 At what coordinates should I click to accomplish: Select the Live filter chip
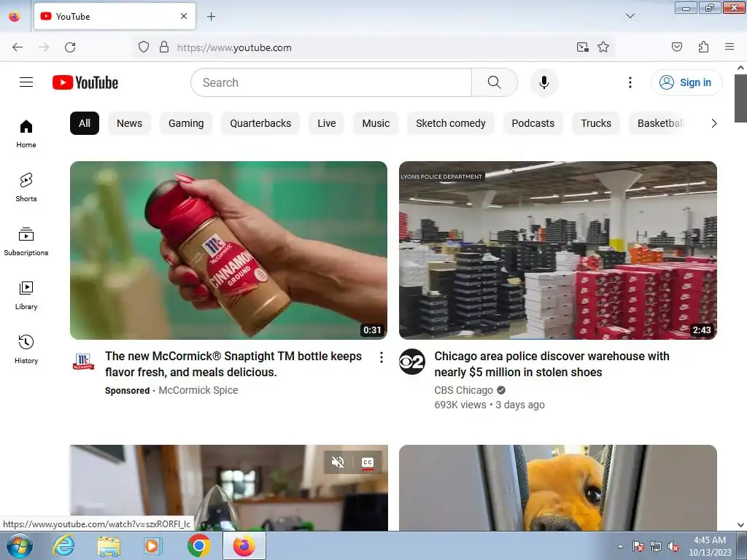(326, 123)
